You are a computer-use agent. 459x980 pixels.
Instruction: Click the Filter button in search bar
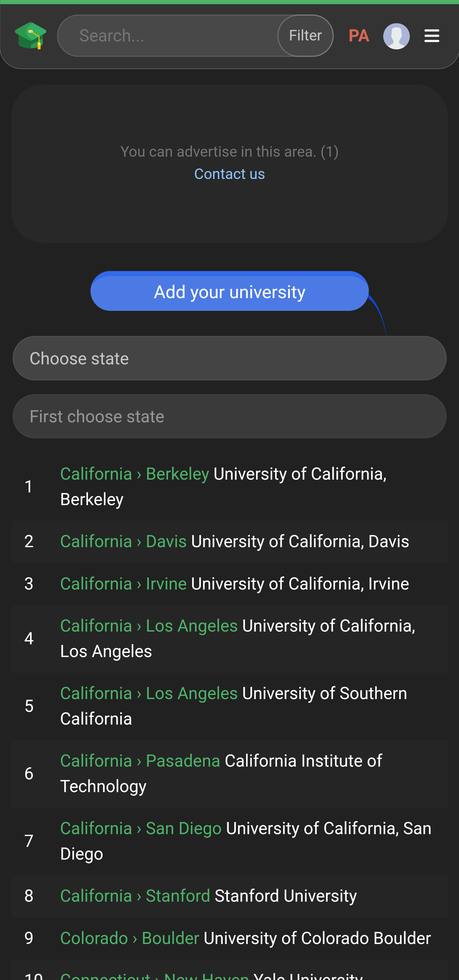point(305,36)
